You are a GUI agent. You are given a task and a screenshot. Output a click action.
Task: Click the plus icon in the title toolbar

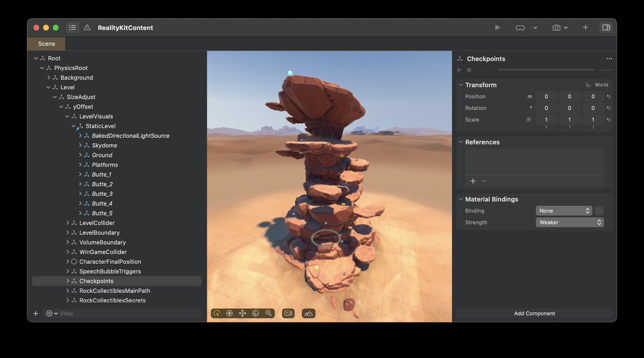pos(586,27)
